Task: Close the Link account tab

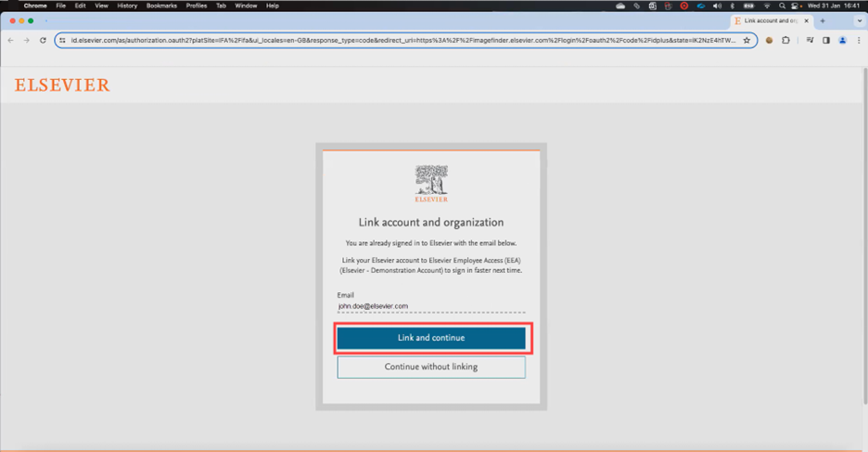Action: tap(806, 20)
